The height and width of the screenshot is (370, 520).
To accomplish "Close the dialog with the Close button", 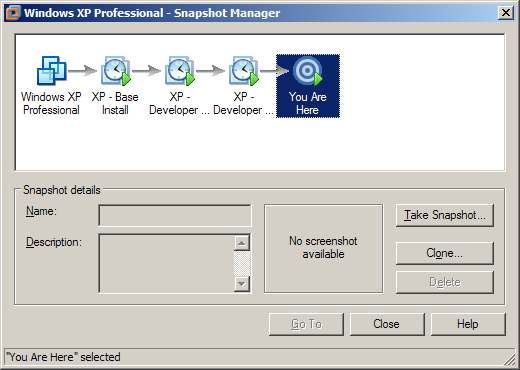I will [x=387, y=324].
